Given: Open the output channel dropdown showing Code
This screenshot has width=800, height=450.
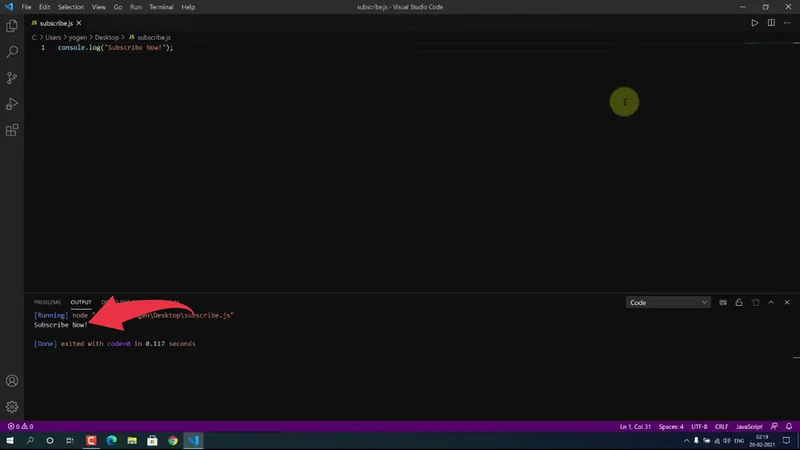Looking at the screenshot, I should click(668, 302).
